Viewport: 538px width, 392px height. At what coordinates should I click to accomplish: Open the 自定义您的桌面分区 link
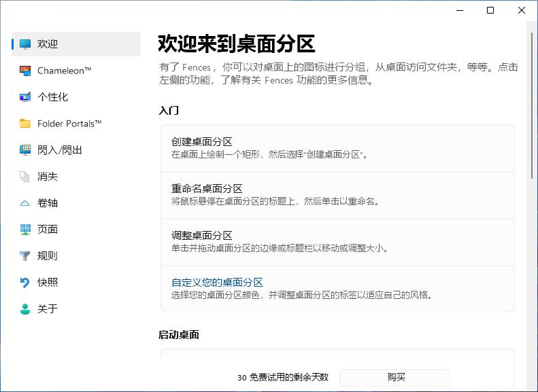(x=217, y=283)
